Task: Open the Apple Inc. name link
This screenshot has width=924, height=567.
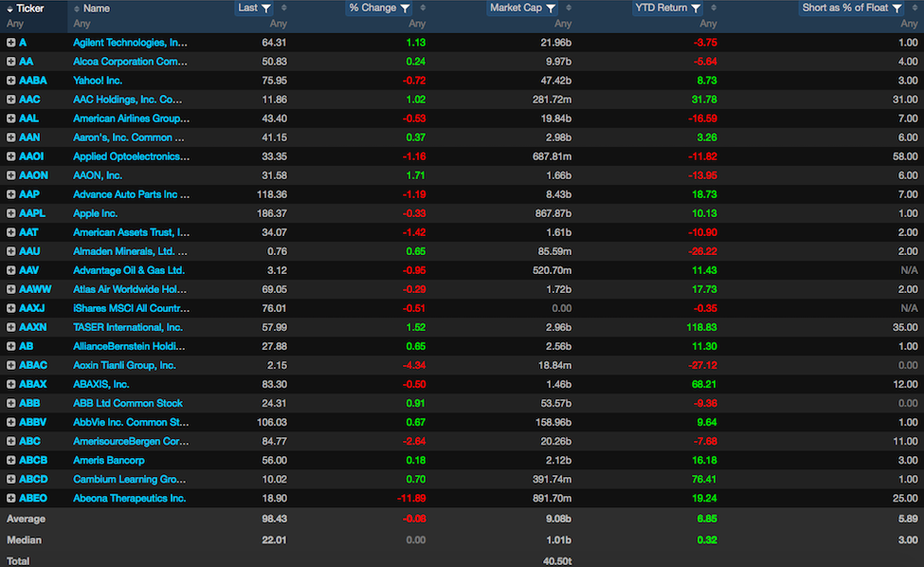Action: tap(96, 213)
